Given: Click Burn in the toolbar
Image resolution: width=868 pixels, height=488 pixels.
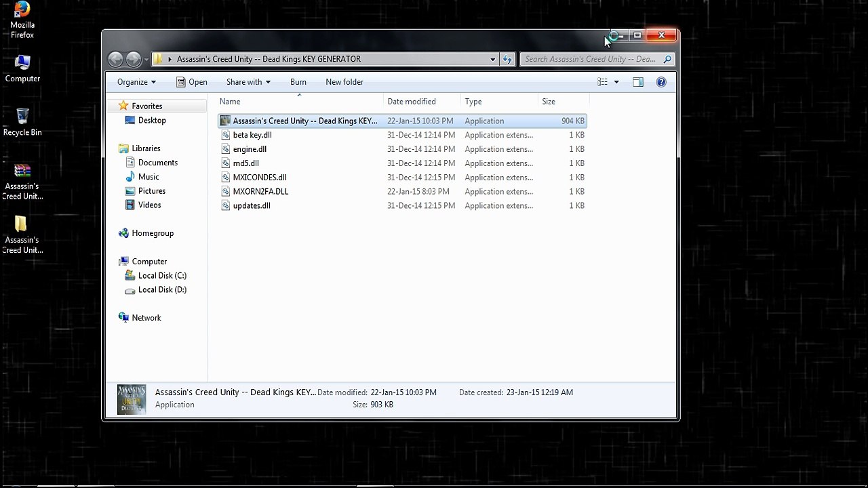Looking at the screenshot, I should coord(298,82).
